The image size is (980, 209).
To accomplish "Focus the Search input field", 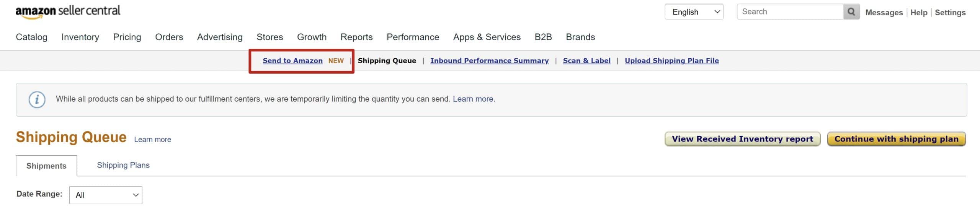I will click(x=790, y=12).
